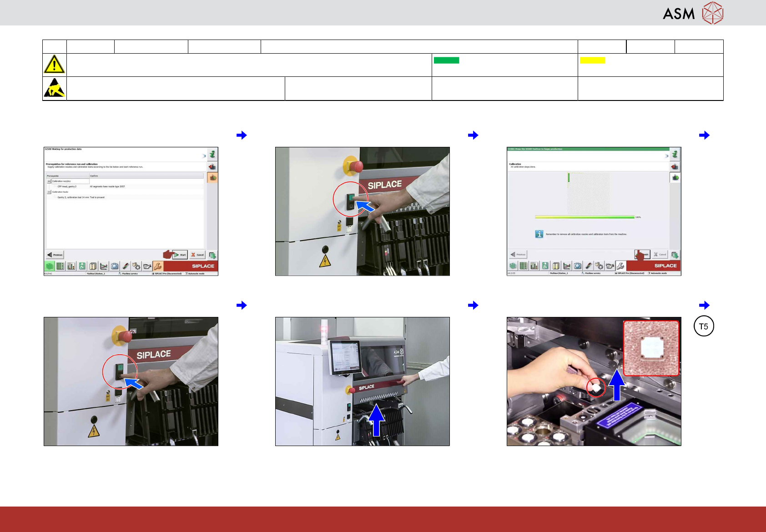Click the yellow warning triangle icon
This screenshot has height=532, width=766.
(54, 65)
